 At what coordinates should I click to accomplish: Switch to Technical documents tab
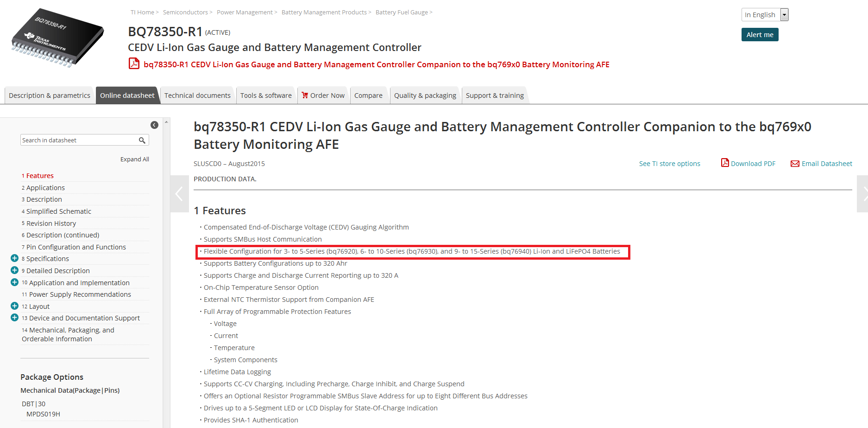197,95
